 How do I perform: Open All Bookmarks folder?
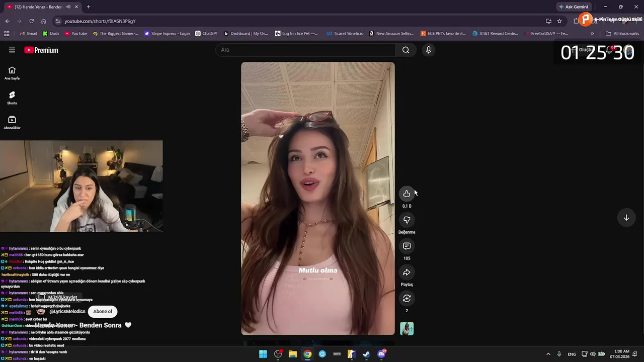click(622, 34)
